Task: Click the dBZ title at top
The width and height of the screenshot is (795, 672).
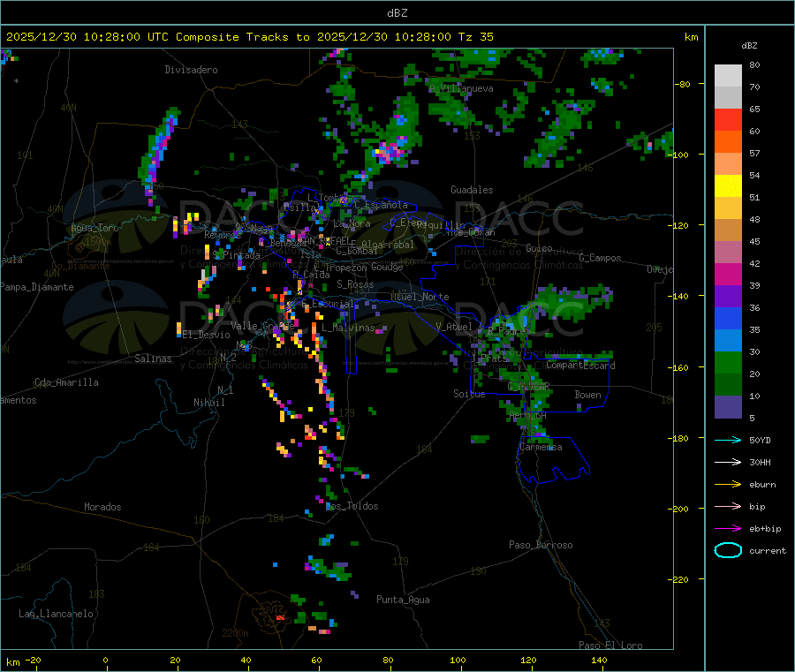Action: (397, 13)
